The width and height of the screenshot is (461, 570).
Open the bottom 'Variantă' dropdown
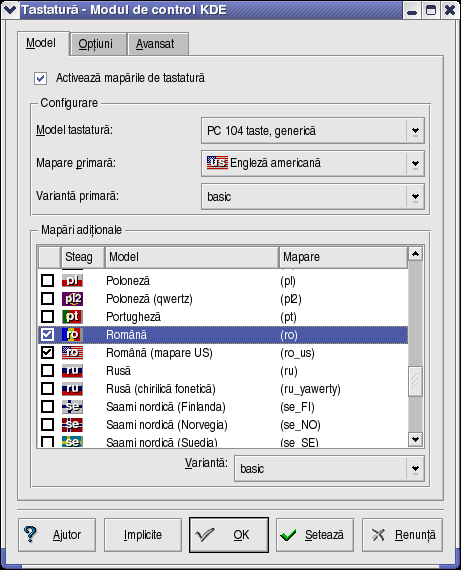click(x=329, y=469)
